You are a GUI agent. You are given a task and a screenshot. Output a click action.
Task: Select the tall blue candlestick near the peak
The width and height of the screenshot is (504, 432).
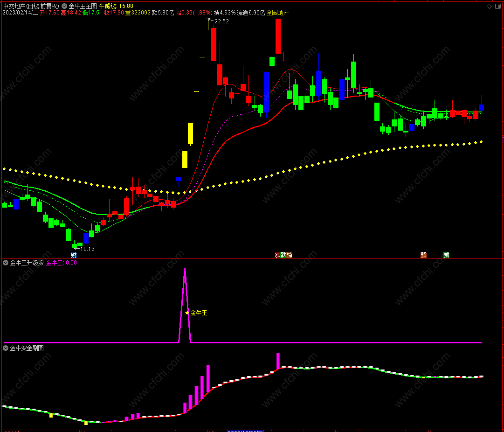tap(266, 92)
